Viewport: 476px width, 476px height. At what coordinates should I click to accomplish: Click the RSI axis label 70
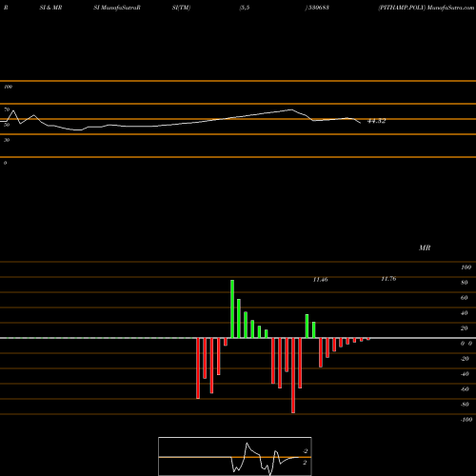[7, 109]
